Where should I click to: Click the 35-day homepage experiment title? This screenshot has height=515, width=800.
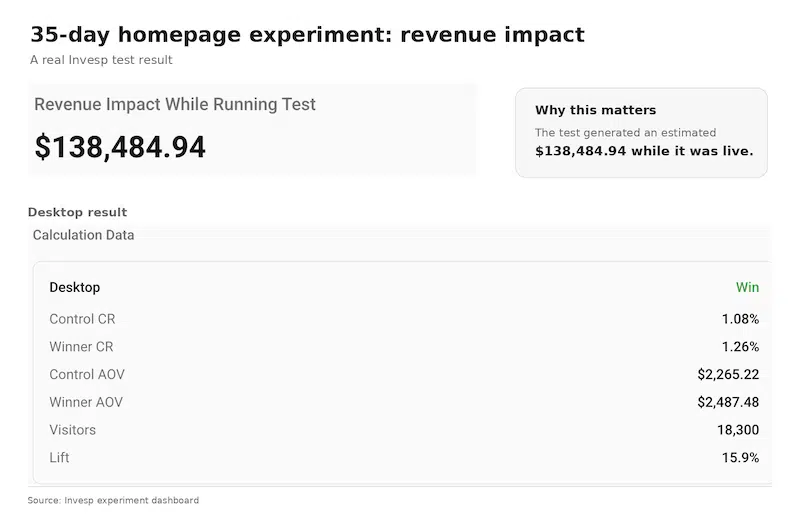pyautogui.click(x=307, y=35)
